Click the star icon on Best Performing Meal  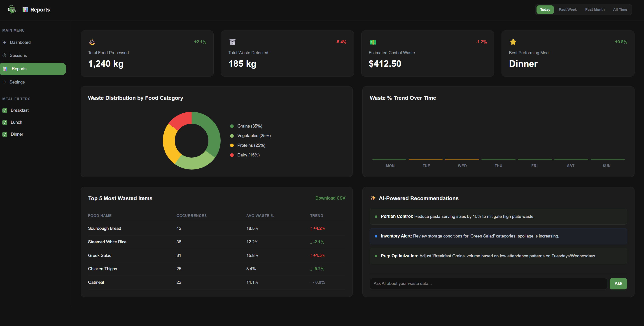pyautogui.click(x=513, y=42)
